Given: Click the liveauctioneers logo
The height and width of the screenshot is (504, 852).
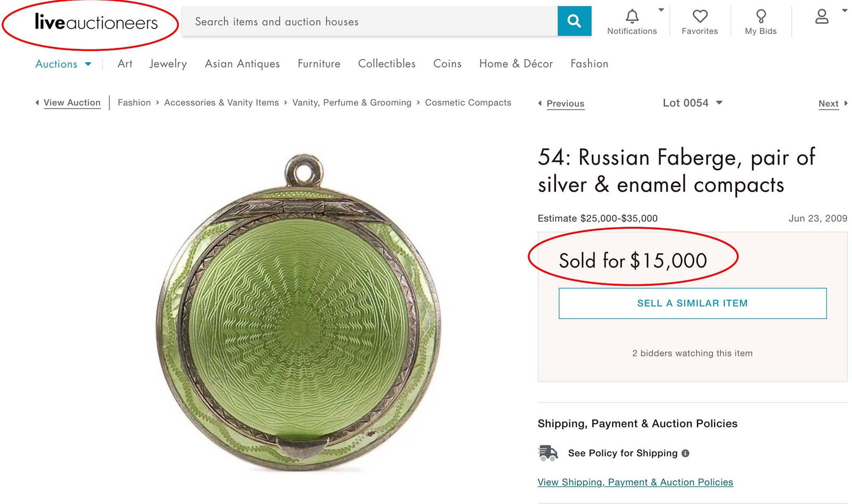Looking at the screenshot, I should 96,22.
